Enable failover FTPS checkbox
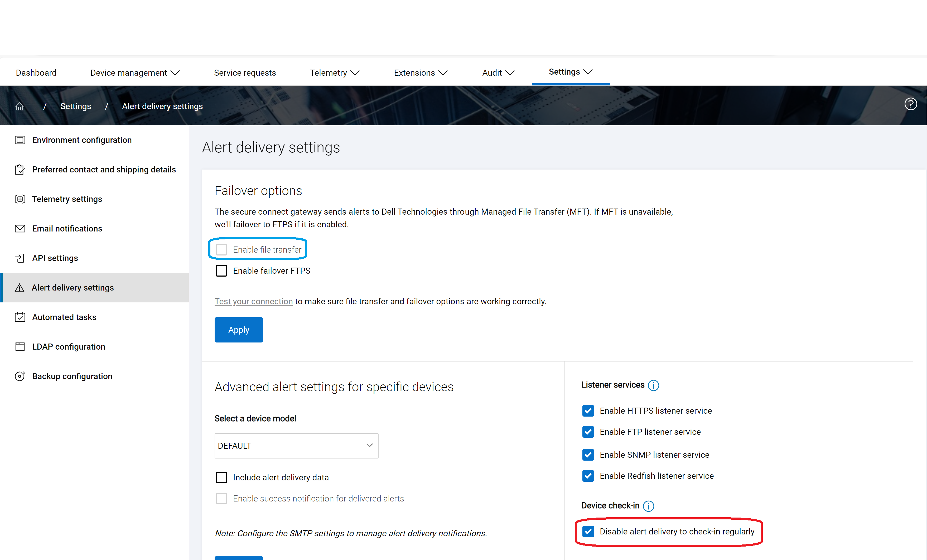 (221, 271)
